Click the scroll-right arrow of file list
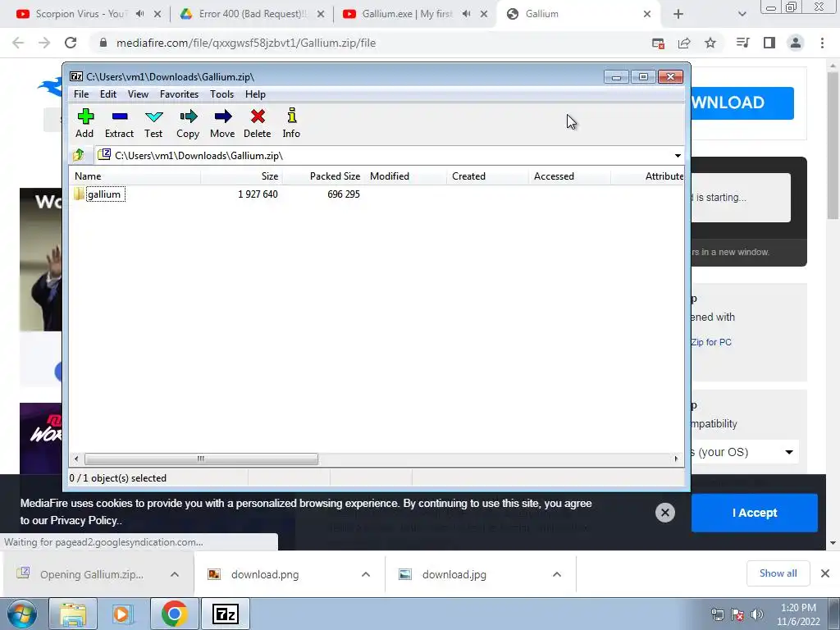The width and height of the screenshot is (840, 630). pos(676,459)
